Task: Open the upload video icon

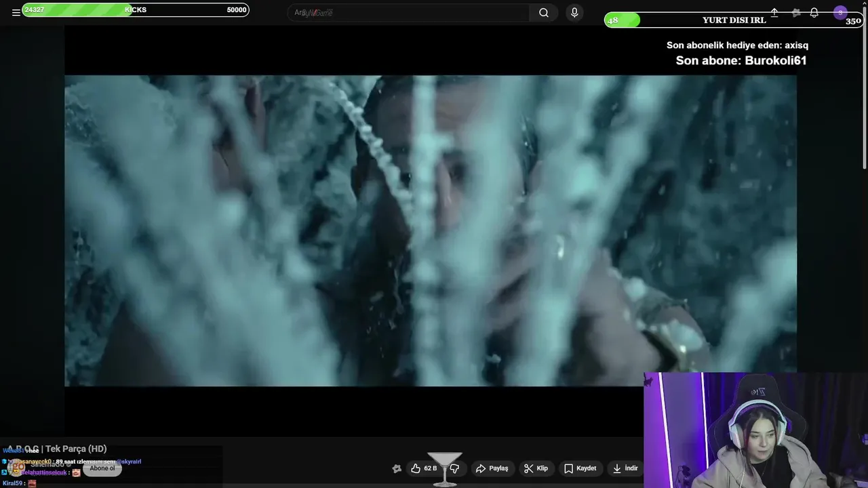Action: coord(774,13)
